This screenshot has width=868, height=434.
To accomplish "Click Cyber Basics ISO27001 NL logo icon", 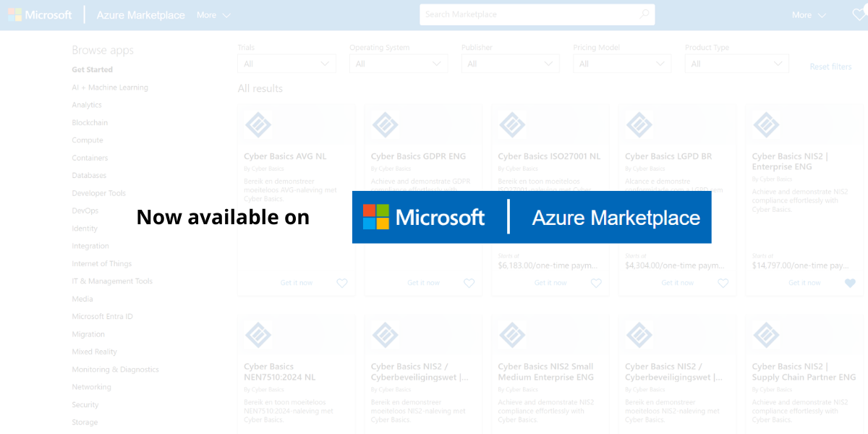I will 512,125.
